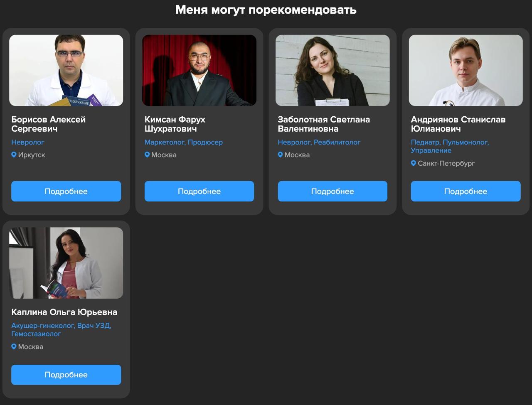This screenshot has height=405, width=532.
Task: Click location pin in Каплина Ольга card
Action: click(14, 346)
